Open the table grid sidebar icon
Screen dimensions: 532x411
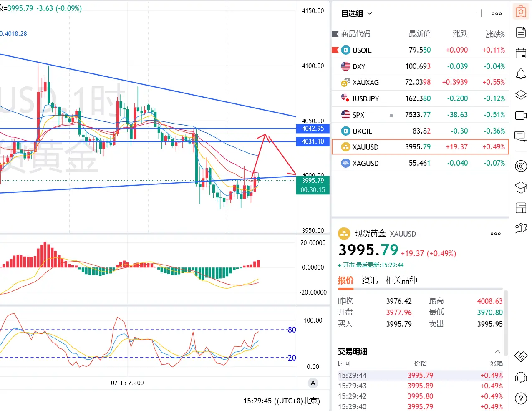click(x=521, y=207)
